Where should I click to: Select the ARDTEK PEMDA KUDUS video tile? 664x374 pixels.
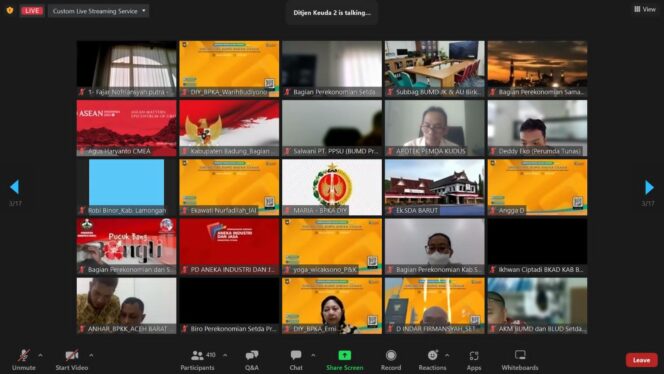(x=434, y=128)
